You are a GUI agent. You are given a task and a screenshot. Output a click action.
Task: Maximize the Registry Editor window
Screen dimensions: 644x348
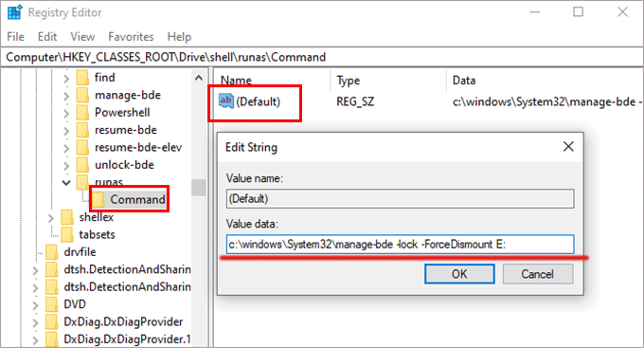579,12
